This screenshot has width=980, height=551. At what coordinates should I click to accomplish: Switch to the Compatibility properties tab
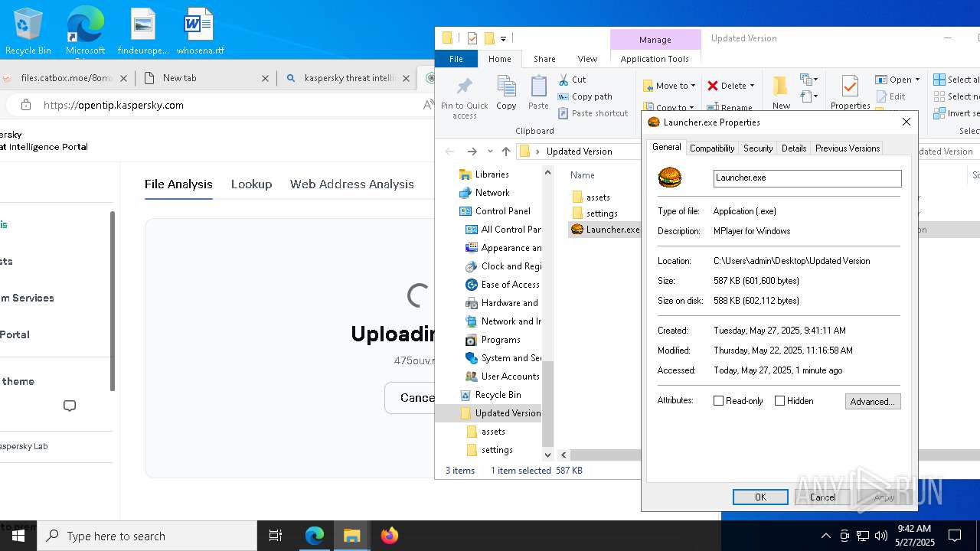712,148
